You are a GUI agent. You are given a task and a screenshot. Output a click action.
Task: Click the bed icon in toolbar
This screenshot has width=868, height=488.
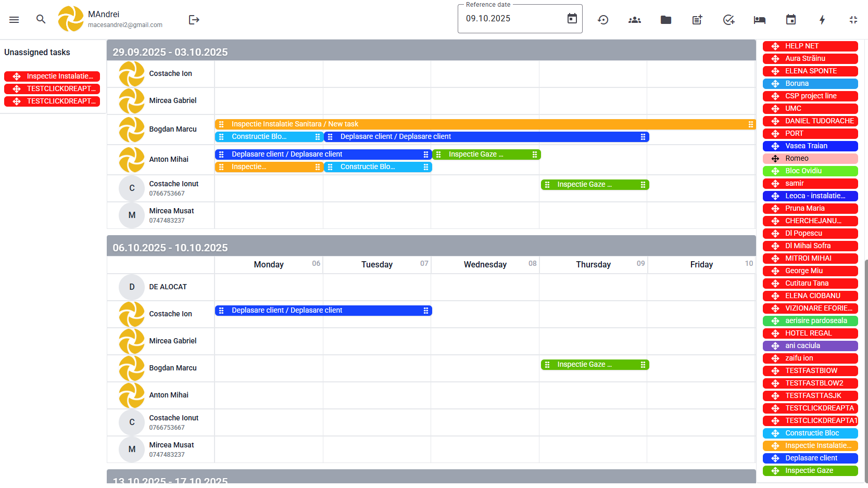coord(759,20)
